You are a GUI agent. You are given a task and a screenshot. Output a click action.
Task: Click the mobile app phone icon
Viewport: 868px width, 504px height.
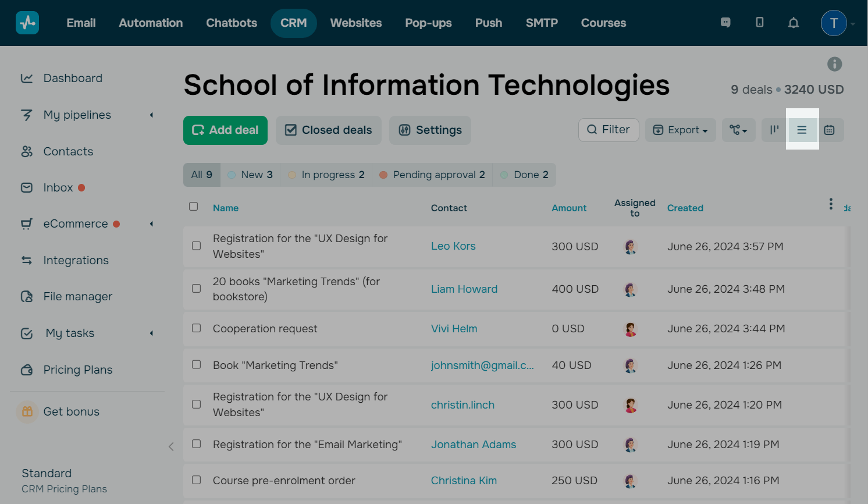click(x=759, y=22)
